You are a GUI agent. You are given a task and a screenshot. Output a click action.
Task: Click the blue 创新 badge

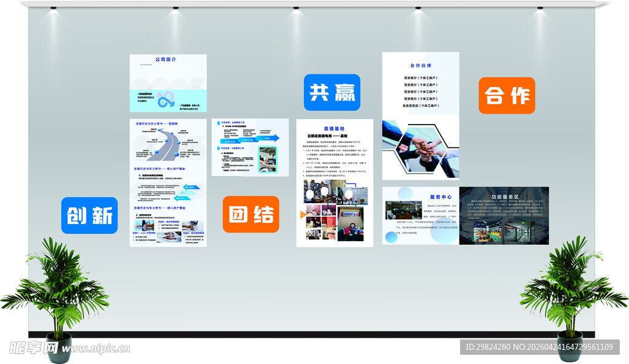tap(89, 215)
